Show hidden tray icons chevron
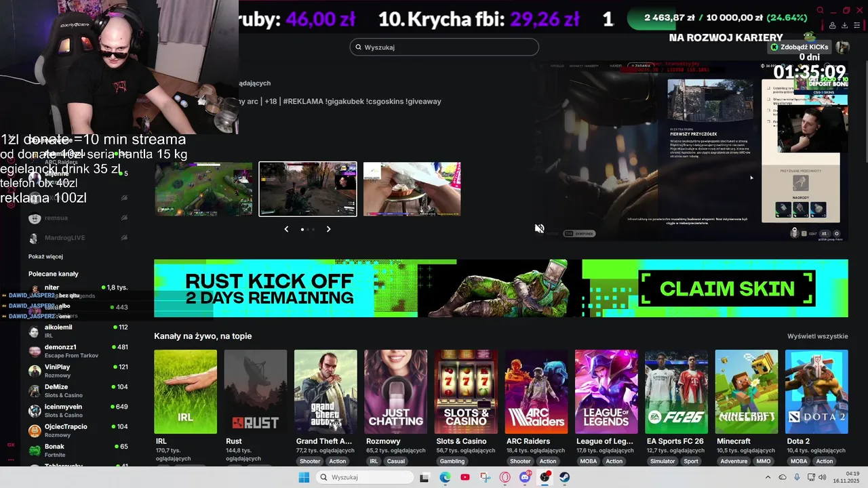The height and width of the screenshot is (488, 868). point(768,477)
